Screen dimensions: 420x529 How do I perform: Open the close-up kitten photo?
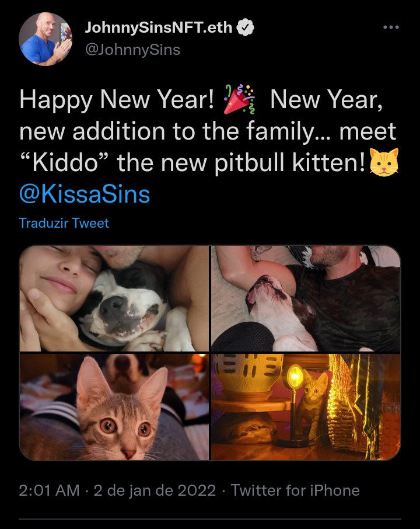tap(114, 407)
